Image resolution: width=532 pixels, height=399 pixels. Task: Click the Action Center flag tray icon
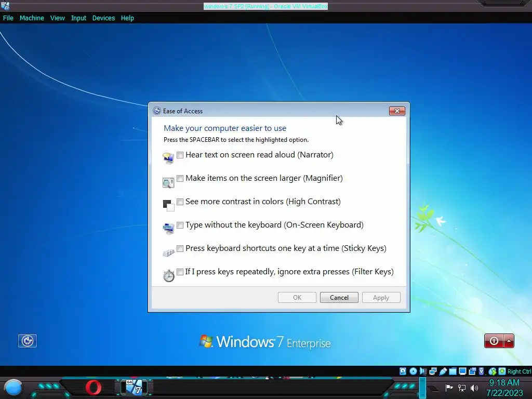[449, 388]
